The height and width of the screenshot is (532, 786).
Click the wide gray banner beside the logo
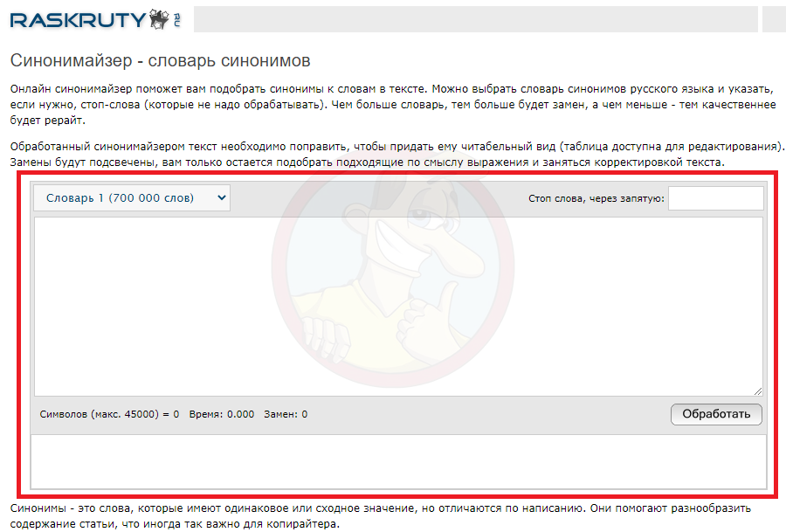tap(476, 19)
